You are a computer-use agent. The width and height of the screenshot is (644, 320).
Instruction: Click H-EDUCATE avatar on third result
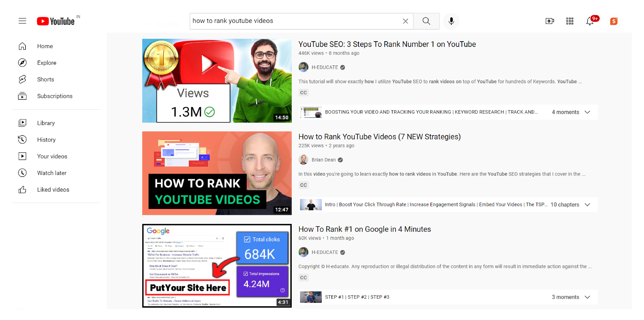pos(303,252)
